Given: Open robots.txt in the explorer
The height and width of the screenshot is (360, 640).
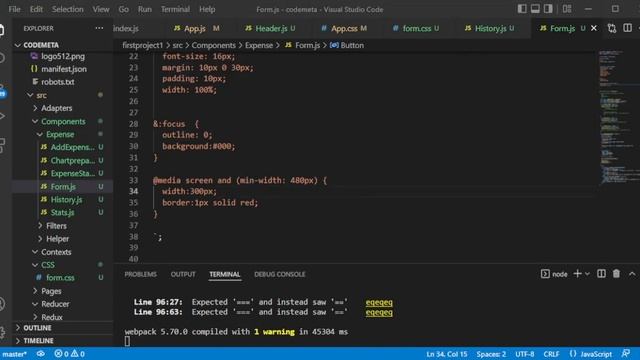Looking at the screenshot, I should point(58,82).
